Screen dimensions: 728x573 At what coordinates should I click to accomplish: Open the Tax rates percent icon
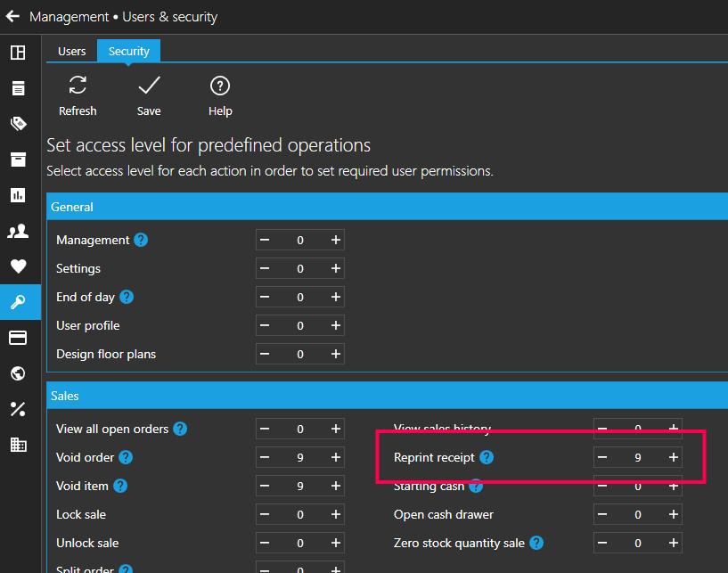pyautogui.click(x=18, y=409)
